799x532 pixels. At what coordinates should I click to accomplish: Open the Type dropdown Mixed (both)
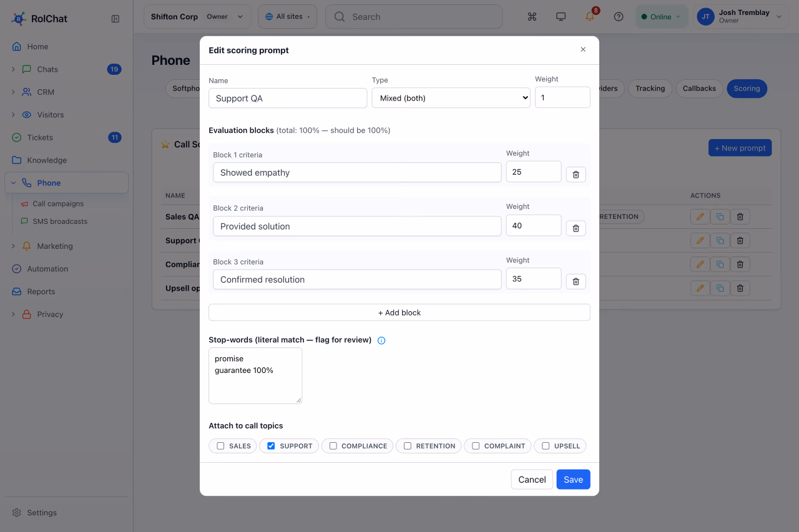coord(451,98)
